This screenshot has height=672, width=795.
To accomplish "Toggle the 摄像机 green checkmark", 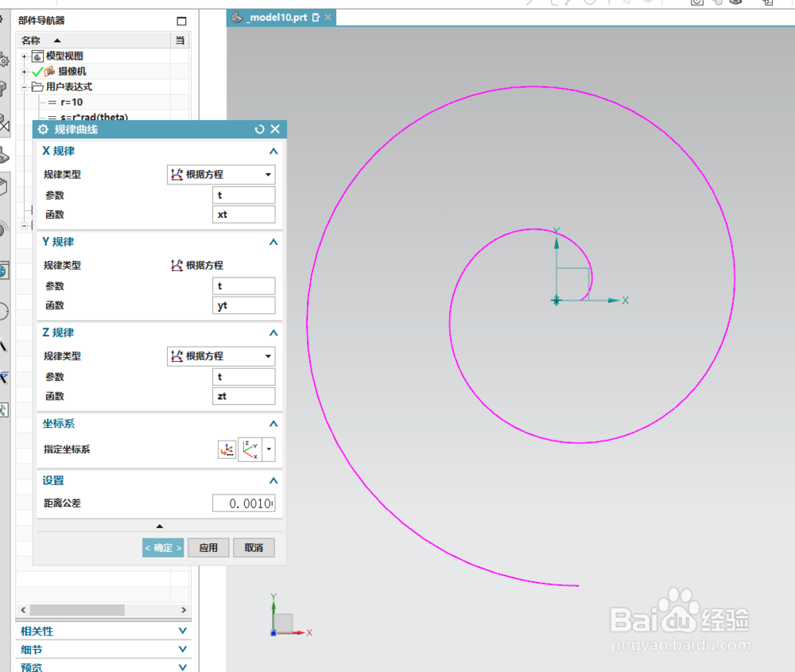I will (37, 72).
